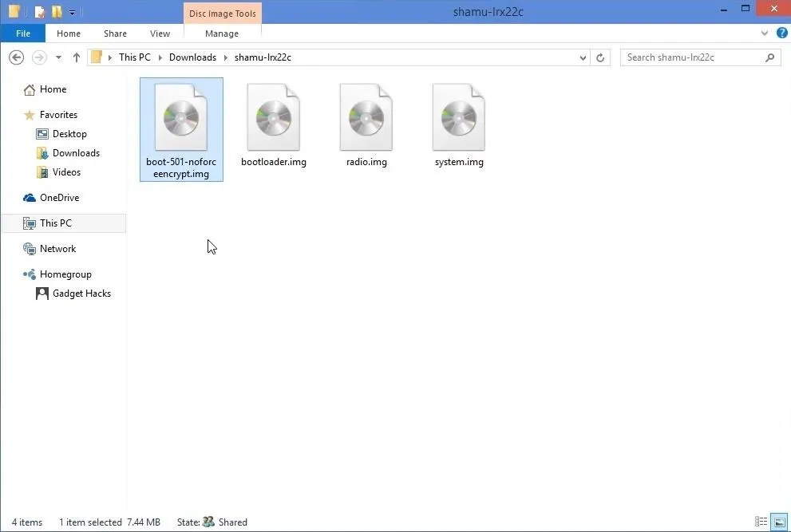This screenshot has height=532, width=791.
Task: Click the Shared state icon in status bar
Action: [x=208, y=522]
